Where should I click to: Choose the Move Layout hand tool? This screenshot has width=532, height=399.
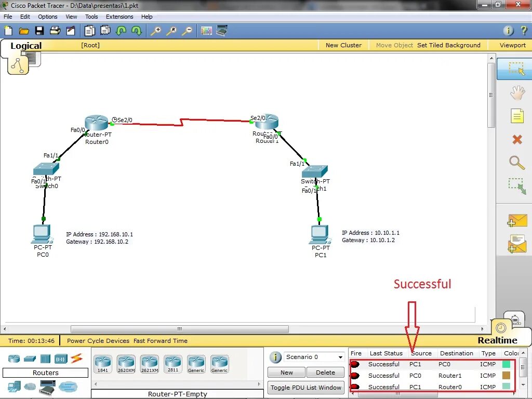pos(517,92)
